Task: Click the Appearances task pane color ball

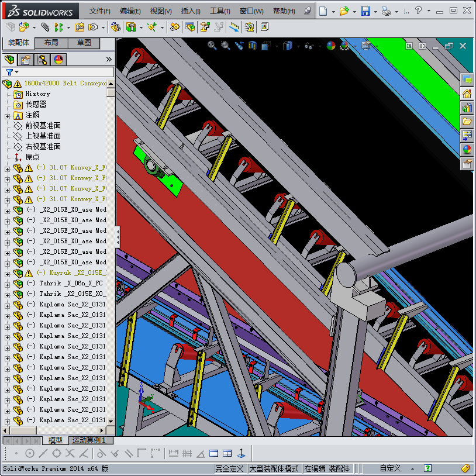Action: tap(467, 150)
